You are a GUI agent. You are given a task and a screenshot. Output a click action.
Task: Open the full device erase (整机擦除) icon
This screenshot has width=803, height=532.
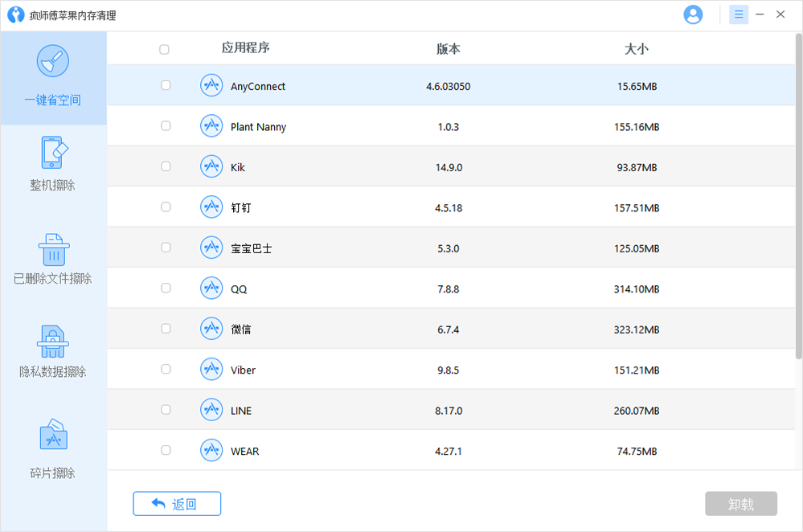(53, 153)
